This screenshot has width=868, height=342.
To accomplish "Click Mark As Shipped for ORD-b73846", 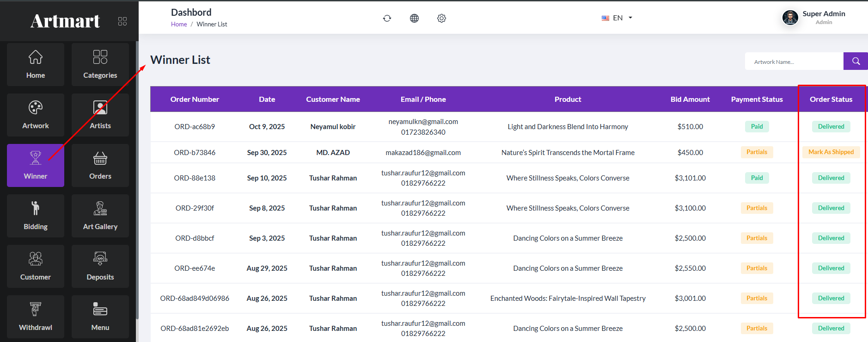I will point(831,152).
